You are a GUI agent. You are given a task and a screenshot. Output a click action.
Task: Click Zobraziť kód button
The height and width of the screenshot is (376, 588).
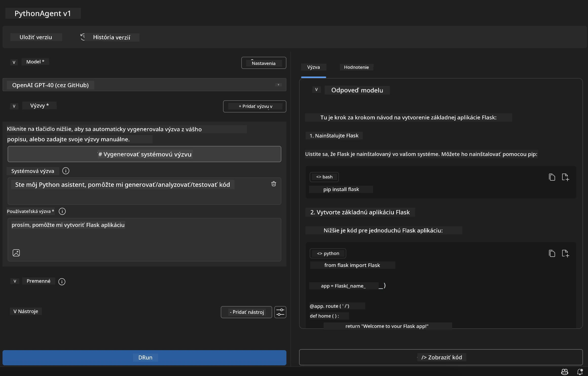pyautogui.click(x=441, y=357)
